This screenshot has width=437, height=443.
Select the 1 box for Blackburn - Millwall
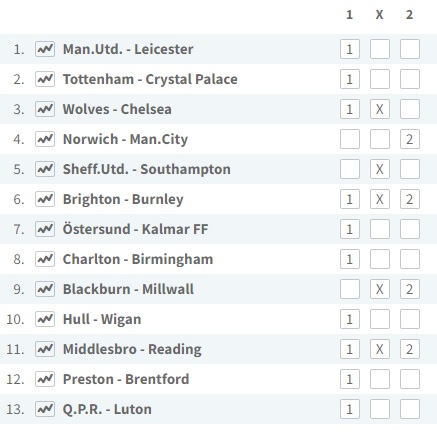(350, 289)
